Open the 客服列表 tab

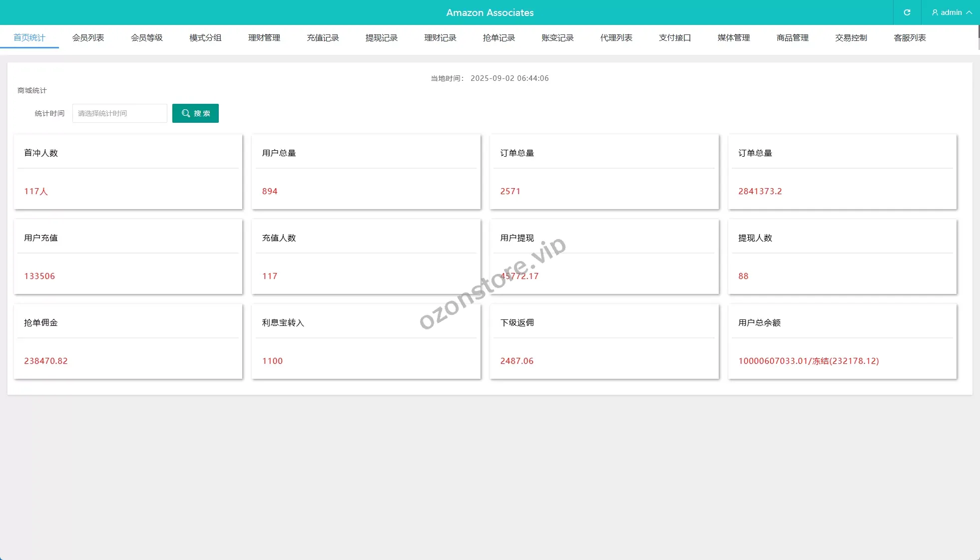[x=910, y=37]
